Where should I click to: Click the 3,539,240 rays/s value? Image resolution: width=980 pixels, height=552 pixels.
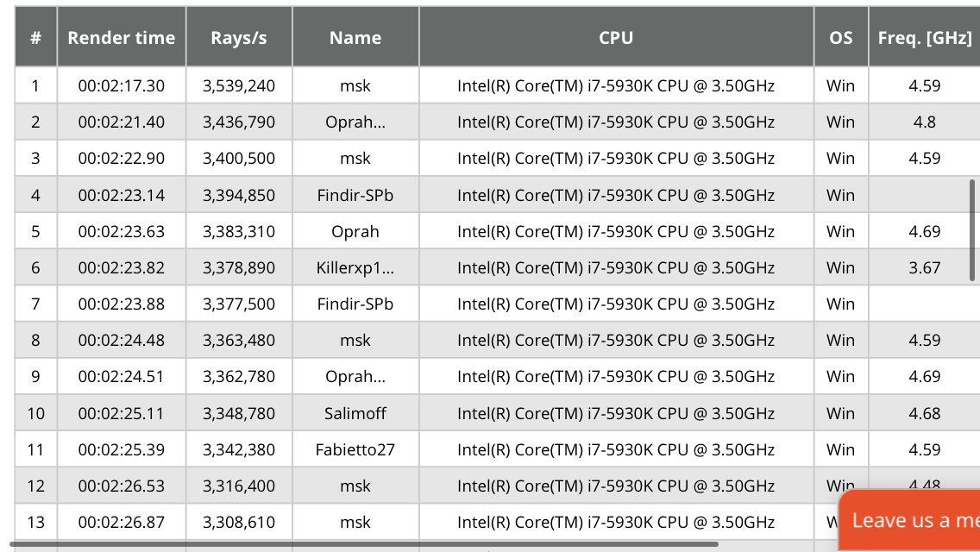tap(239, 85)
